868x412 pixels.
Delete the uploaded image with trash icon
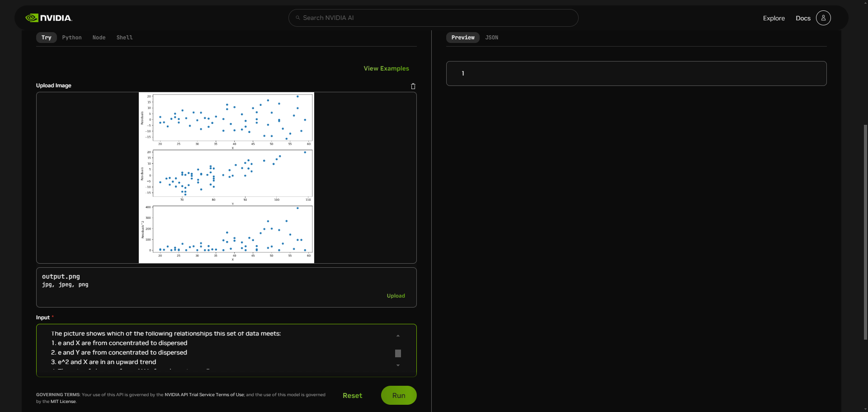(x=413, y=86)
